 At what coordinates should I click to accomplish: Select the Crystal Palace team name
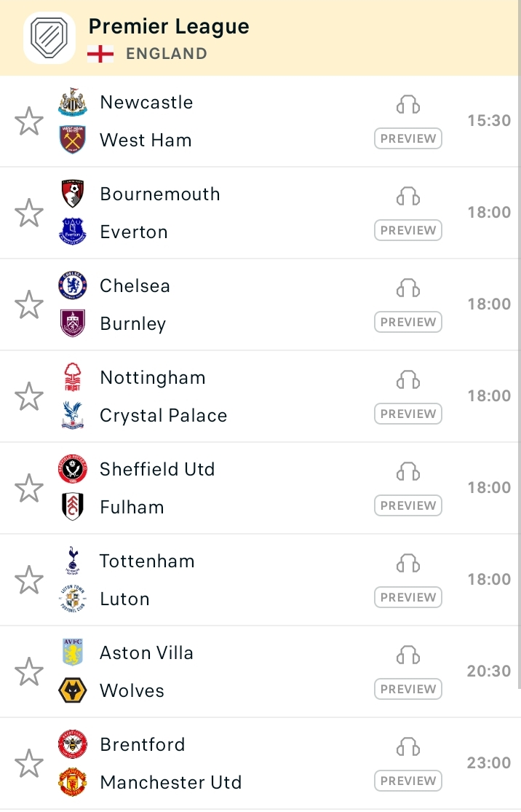point(164,415)
